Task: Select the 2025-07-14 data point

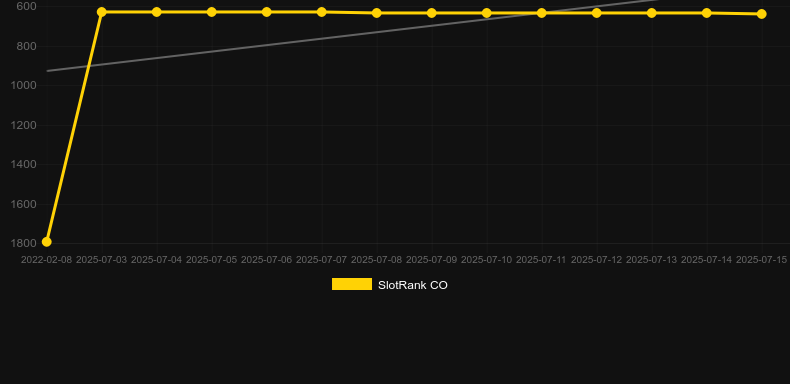Action: pos(706,13)
